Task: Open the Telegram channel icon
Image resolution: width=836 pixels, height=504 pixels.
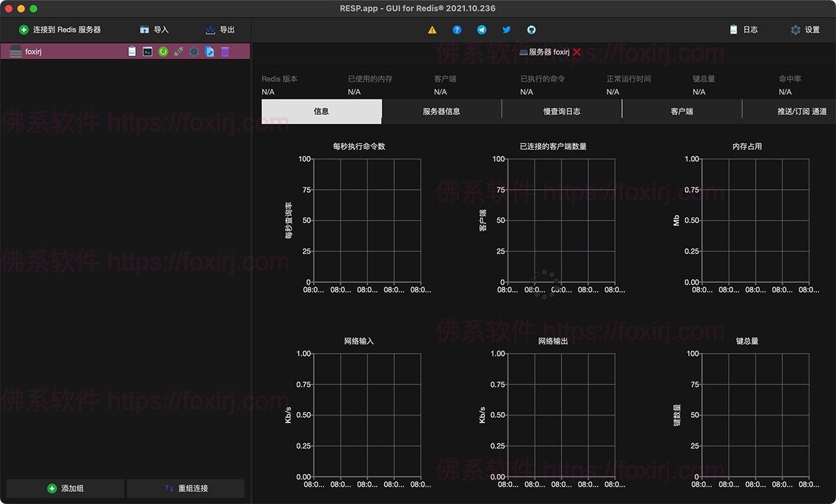Action: [x=481, y=30]
